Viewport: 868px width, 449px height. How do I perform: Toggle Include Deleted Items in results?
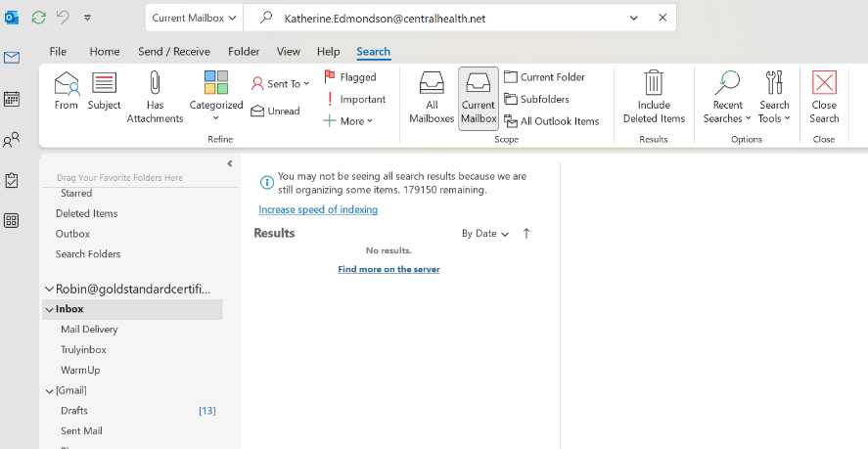[654, 97]
